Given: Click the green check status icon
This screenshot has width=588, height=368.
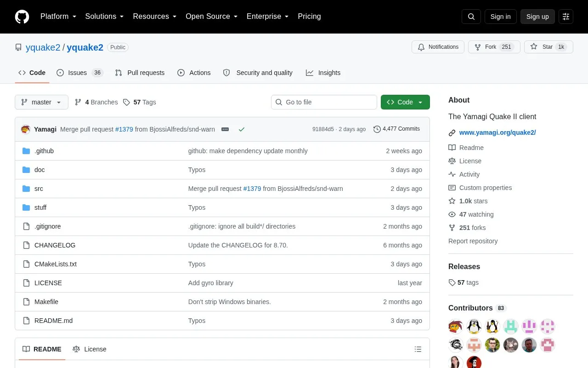Looking at the screenshot, I should coord(242,129).
